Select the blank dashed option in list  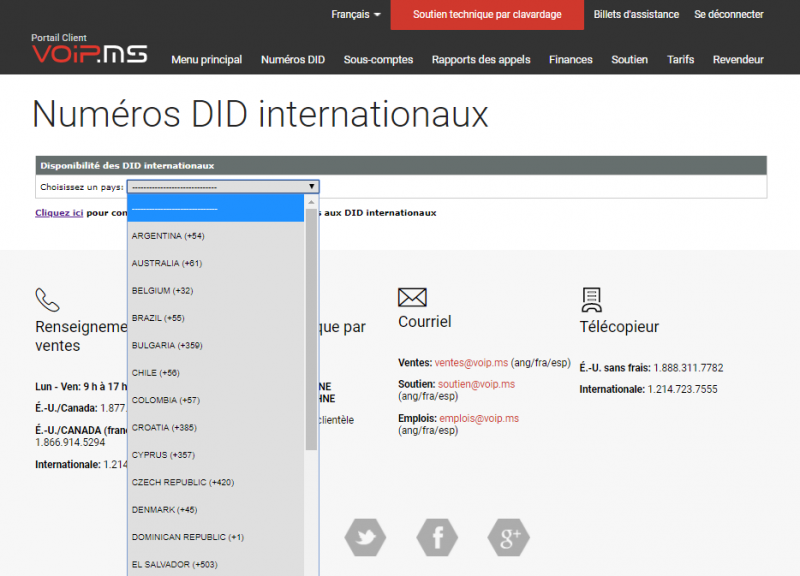click(x=216, y=208)
